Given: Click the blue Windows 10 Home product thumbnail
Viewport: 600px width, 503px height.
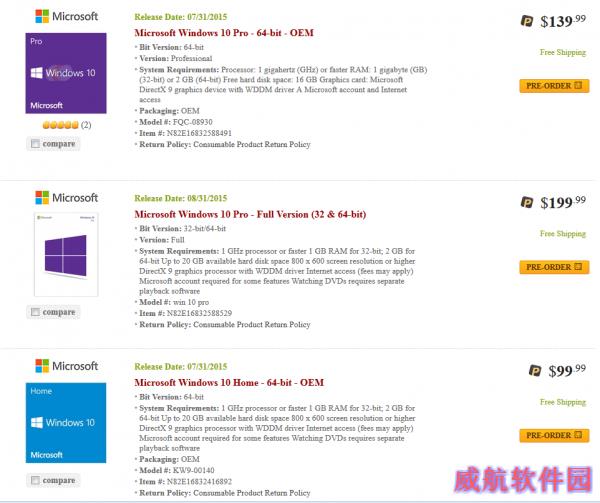Looking at the screenshot, I should [66, 423].
